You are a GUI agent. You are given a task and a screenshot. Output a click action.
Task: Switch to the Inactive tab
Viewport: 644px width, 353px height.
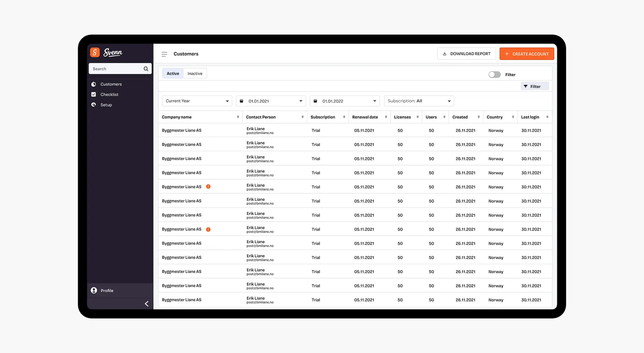pyautogui.click(x=195, y=74)
